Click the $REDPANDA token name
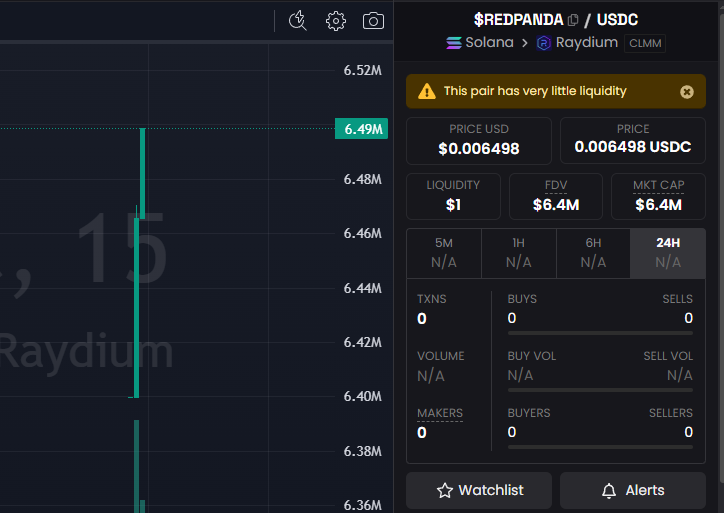The height and width of the screenshot is (513, 724). (x=518, y=20)
